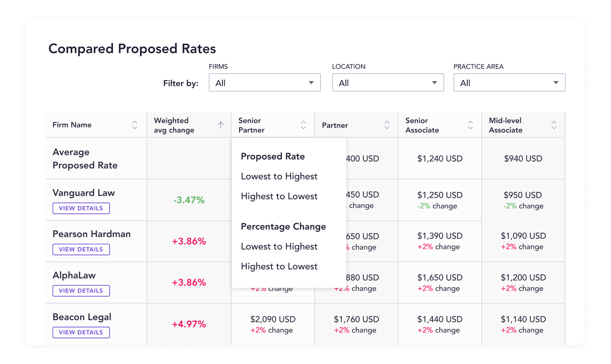
Task: Sort table by Firm Name column
Action: [134, 125]
